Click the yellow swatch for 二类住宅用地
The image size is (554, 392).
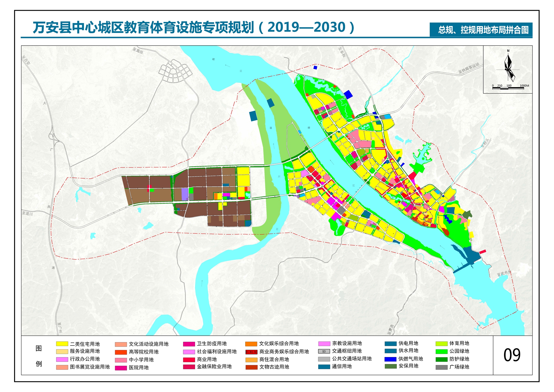click(62, 344)
